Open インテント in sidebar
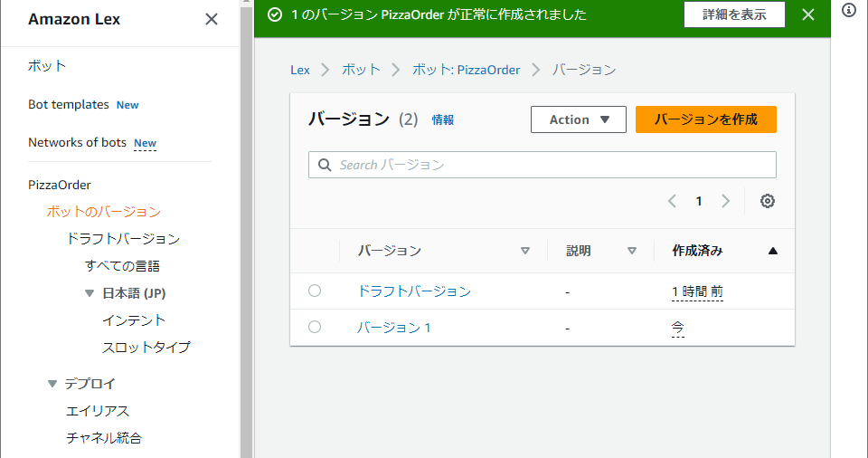Image resolution: width=868 pixels, height=458 pixels. 134,320
